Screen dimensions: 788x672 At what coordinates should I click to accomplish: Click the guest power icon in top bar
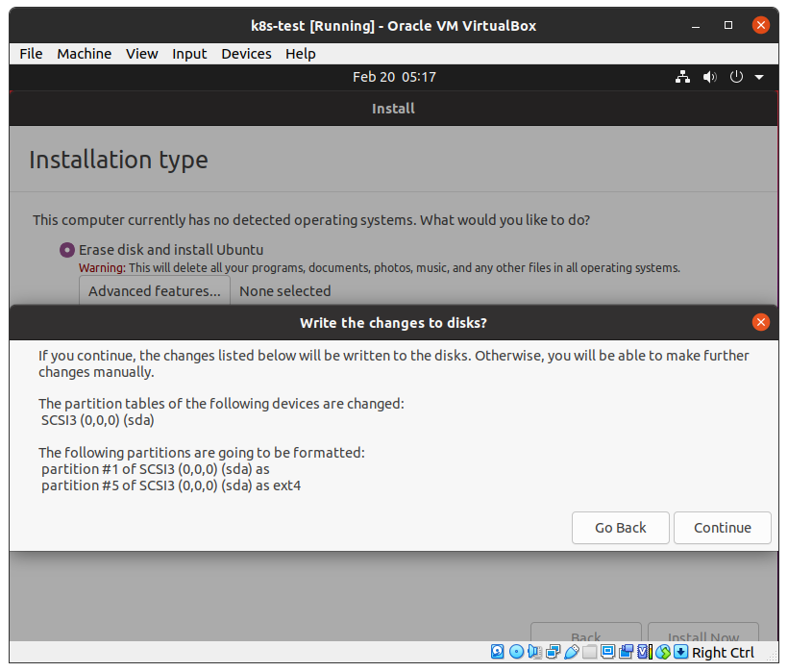click(736, 77)
